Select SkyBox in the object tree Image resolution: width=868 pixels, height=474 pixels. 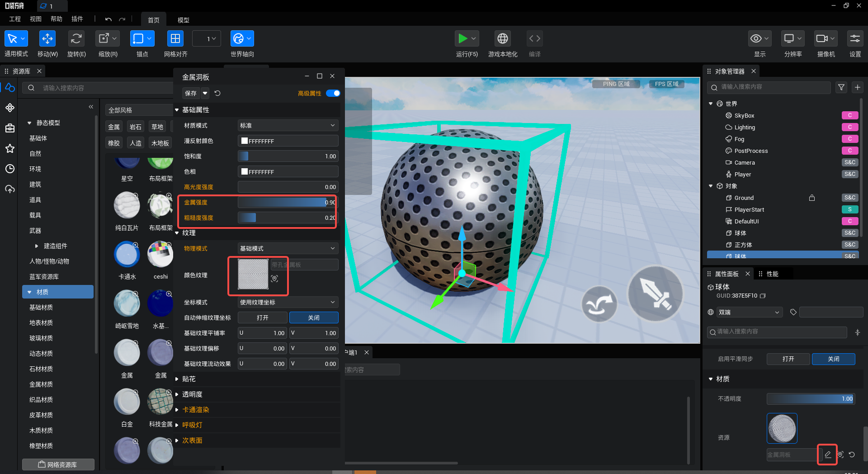pos(744,115)
